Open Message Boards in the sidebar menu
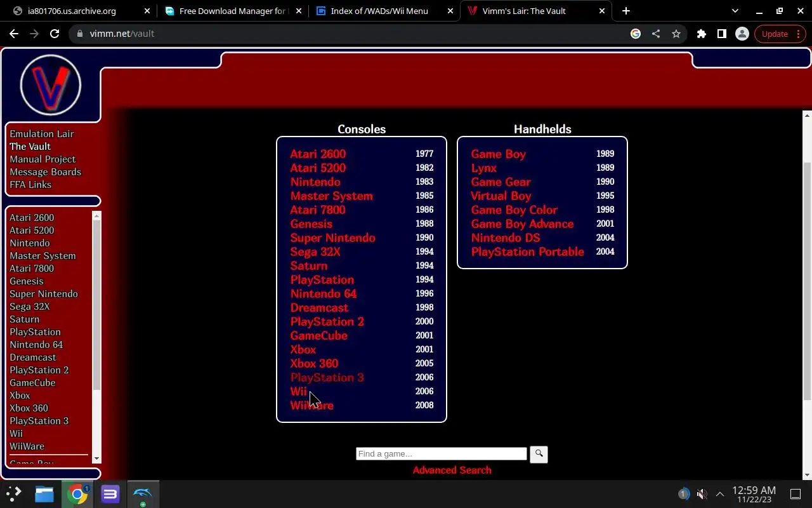The image size is (812, 508). click(x=45, y=172)
